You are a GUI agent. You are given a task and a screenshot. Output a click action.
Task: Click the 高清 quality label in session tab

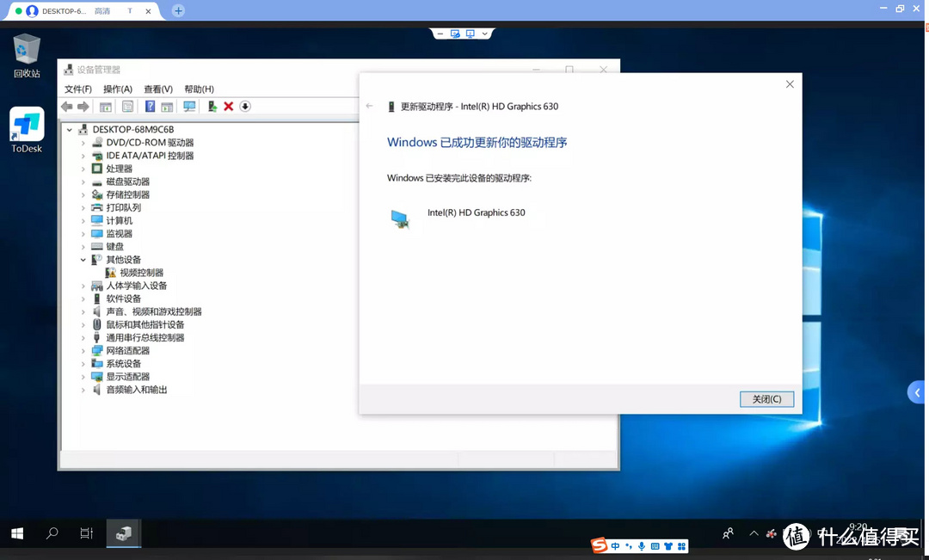[x=102, y=11]
